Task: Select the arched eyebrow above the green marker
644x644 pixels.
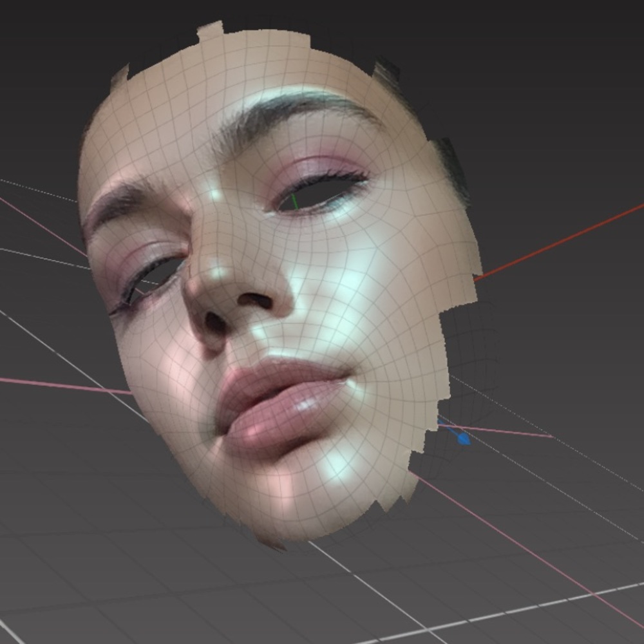Action: point(290,111)
